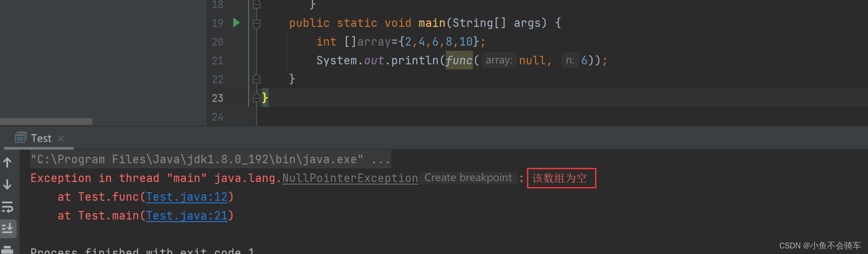This screenshot has height=254, width=868.
Task: Expand the folded java.exe command line
Action: [x=381, y=159]
